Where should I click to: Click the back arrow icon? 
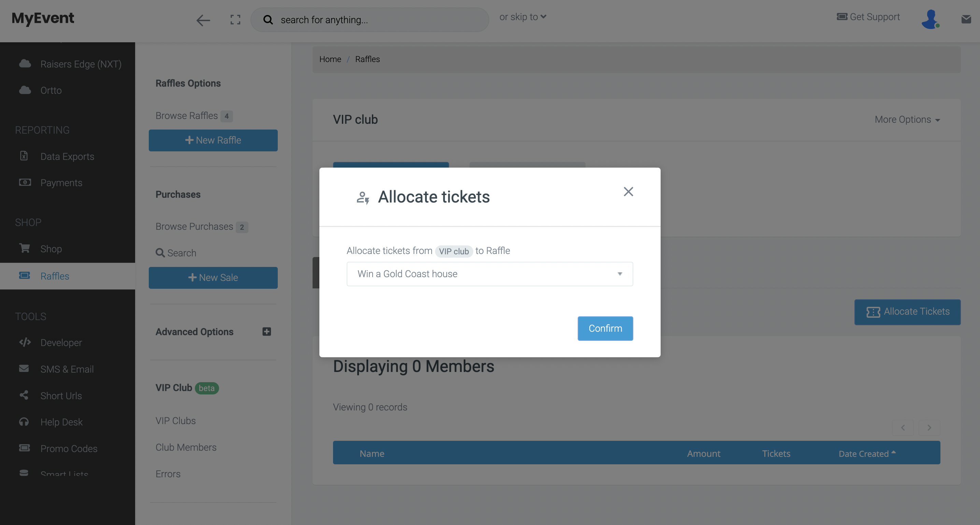tap(203, 20)
